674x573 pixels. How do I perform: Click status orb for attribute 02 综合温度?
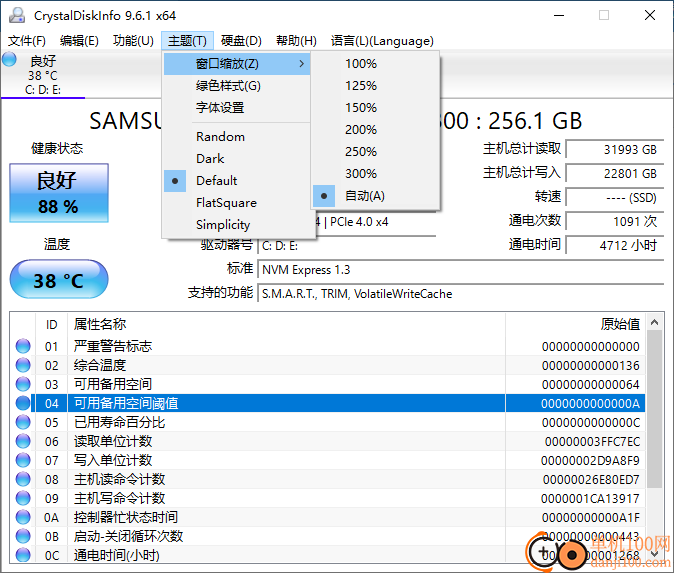(23, 365)
